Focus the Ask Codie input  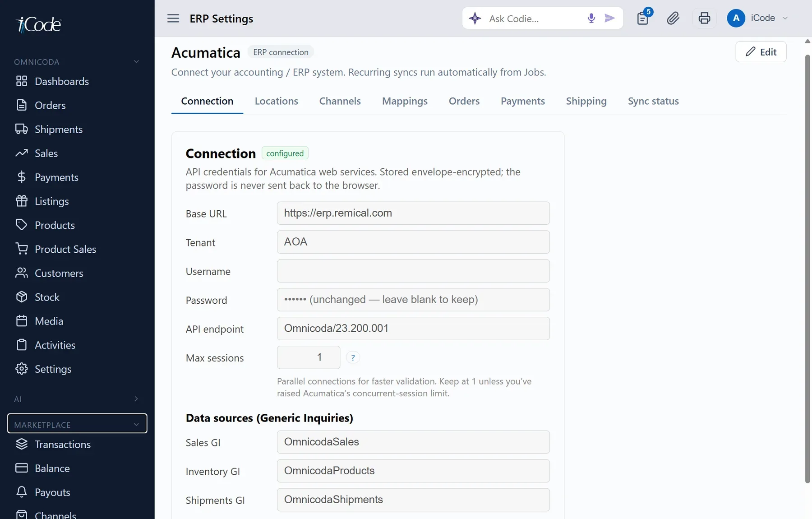[533, 19]
